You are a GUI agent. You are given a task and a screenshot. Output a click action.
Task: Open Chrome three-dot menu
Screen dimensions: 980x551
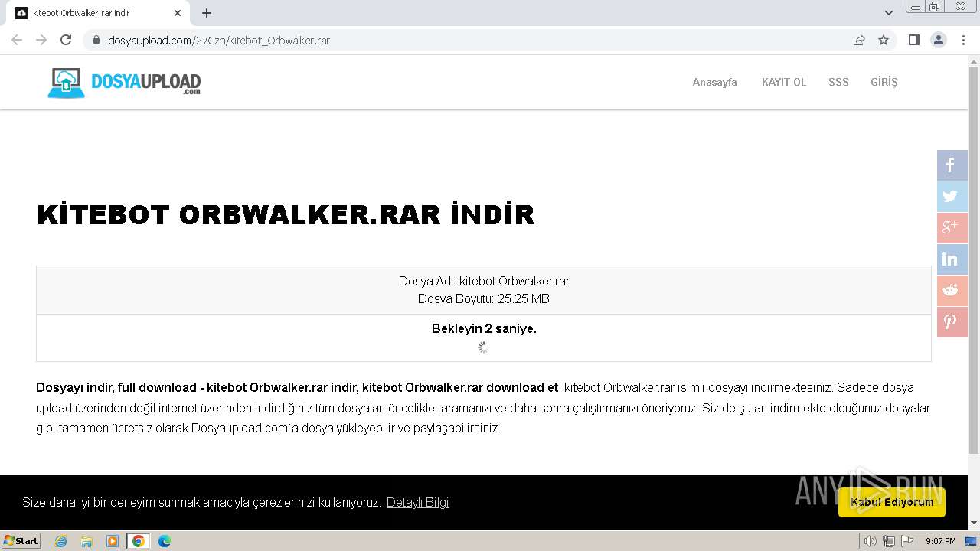click(963, 40)
